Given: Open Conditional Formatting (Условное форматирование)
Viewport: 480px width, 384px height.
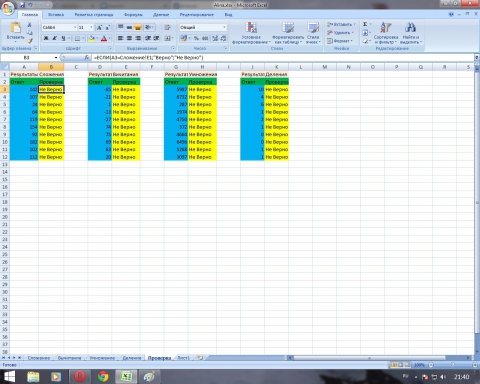Looking at the screenshot, I should 251,33.
